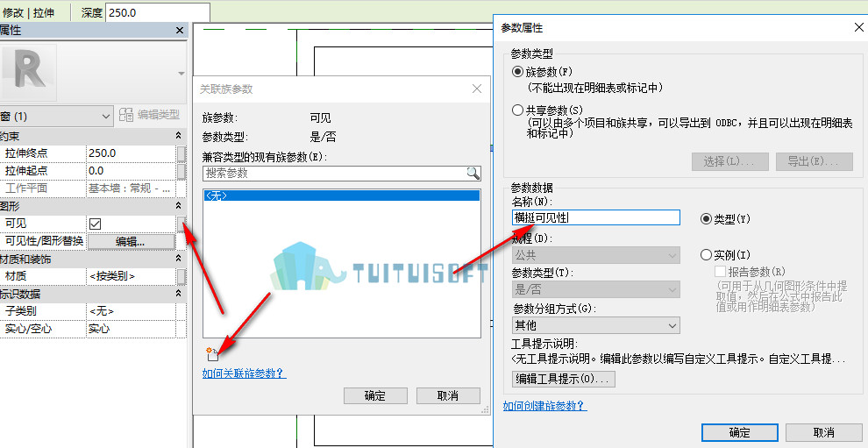Open the 参数分组方式 其他 dropdown
This screenshot has height=448, width=868.
tap(595, 325)
